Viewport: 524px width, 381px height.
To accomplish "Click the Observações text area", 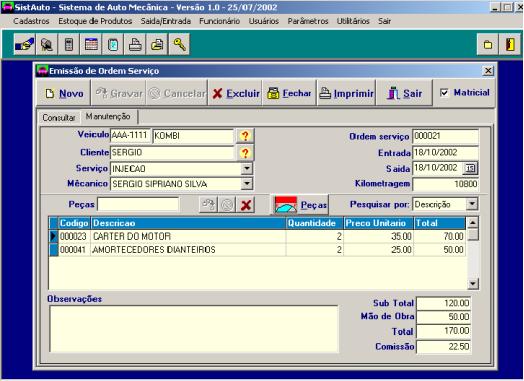I will tap(193, 329).
